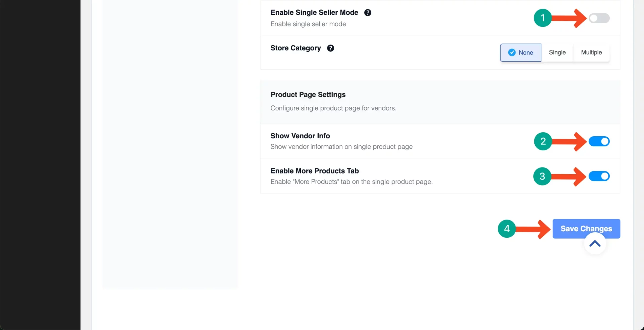Viewport: 644px width, 330px height.
Task: Click red arrow pointing at Save Changes
Action: pyautogui.click(x=533, y=229)
